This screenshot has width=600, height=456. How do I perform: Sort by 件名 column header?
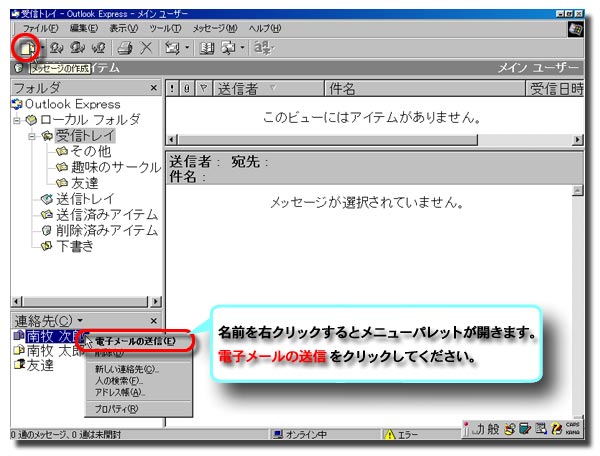point(425,89)
